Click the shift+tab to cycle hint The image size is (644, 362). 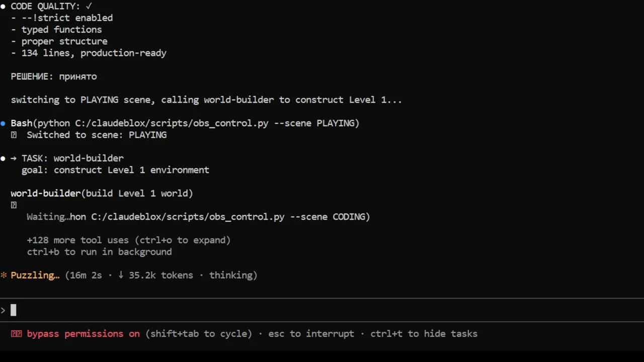(x=199, y=334)
